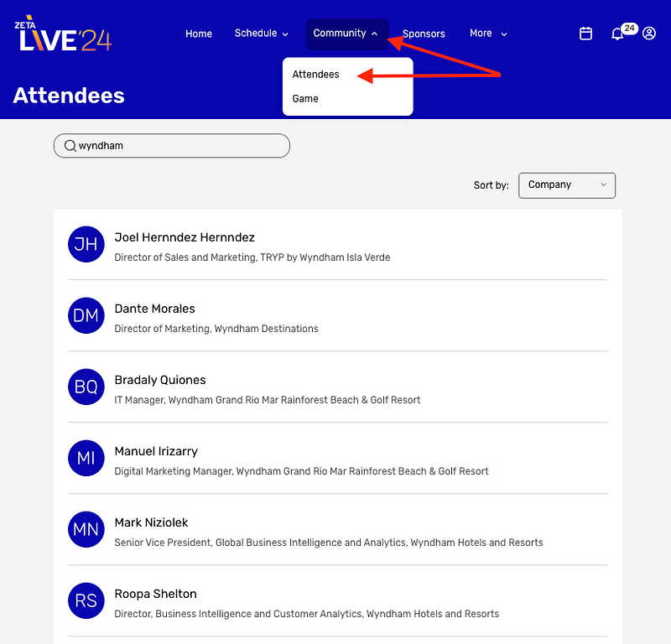671x644 pixels.
Task: Click the BQ avatar for Bradaly Quiones
Action: pyautogui.click(x=86, y=387)
